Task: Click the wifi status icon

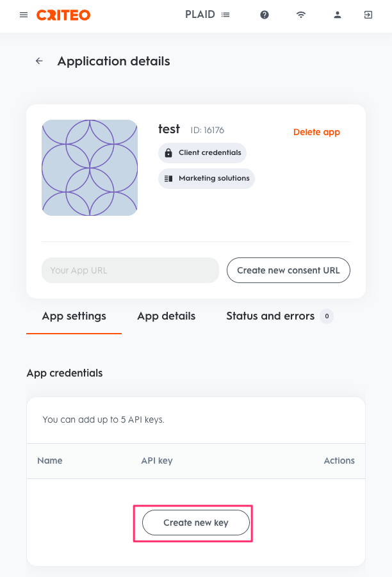Action: coord(300,15)
